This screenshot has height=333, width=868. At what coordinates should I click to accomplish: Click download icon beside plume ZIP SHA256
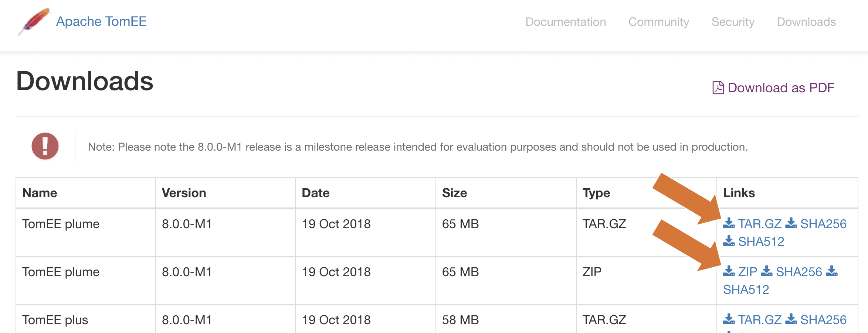[766, 271]
